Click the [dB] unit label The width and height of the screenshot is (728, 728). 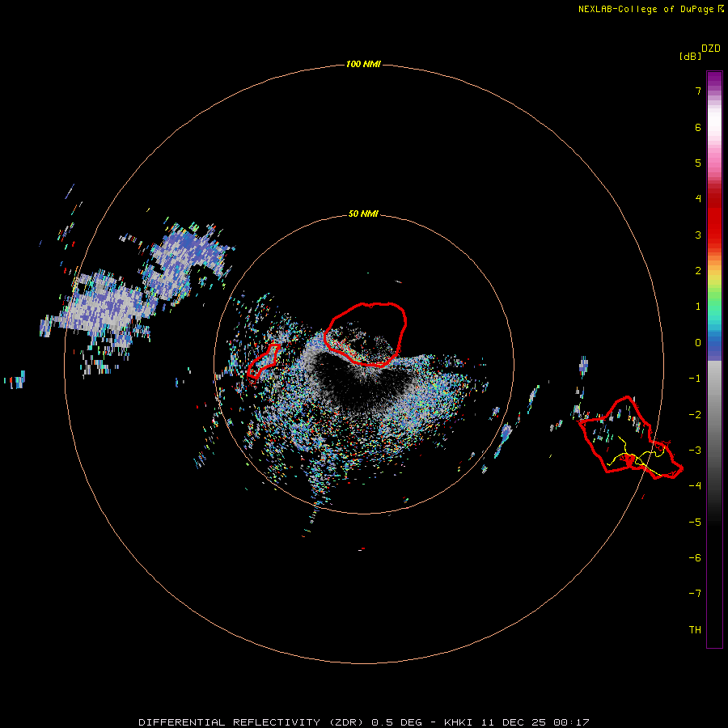tap(690, 56)
